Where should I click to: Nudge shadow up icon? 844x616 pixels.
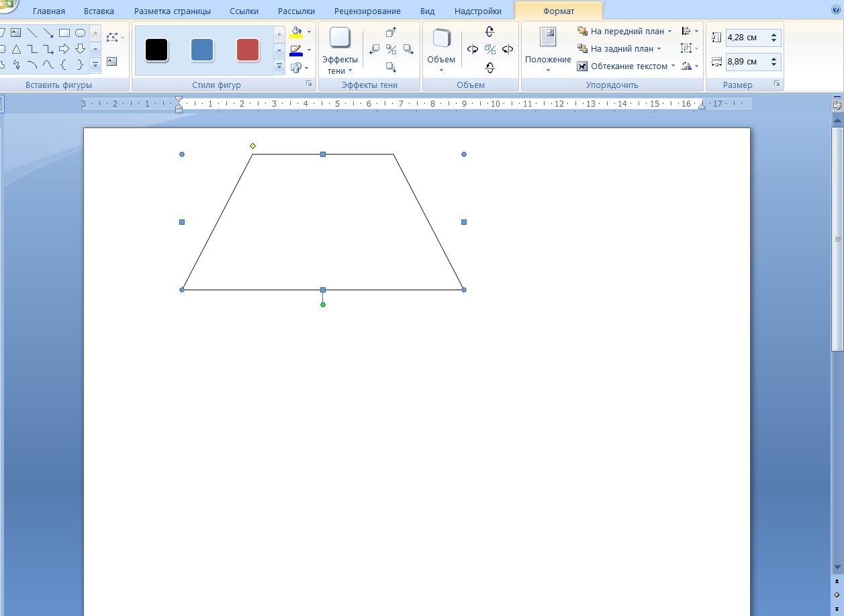click(x=391, y=32)
